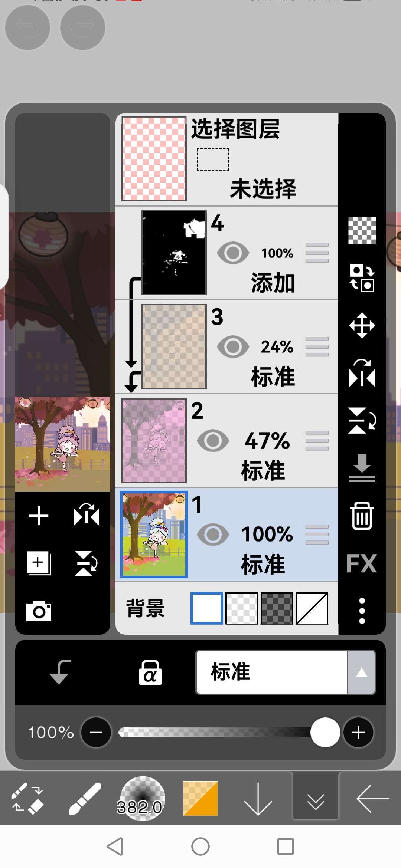Image resolution: width=401 pixels, height=868 pixels.
Task: Open the 标准 blend mode dropdown
Action: coord(272,672)
